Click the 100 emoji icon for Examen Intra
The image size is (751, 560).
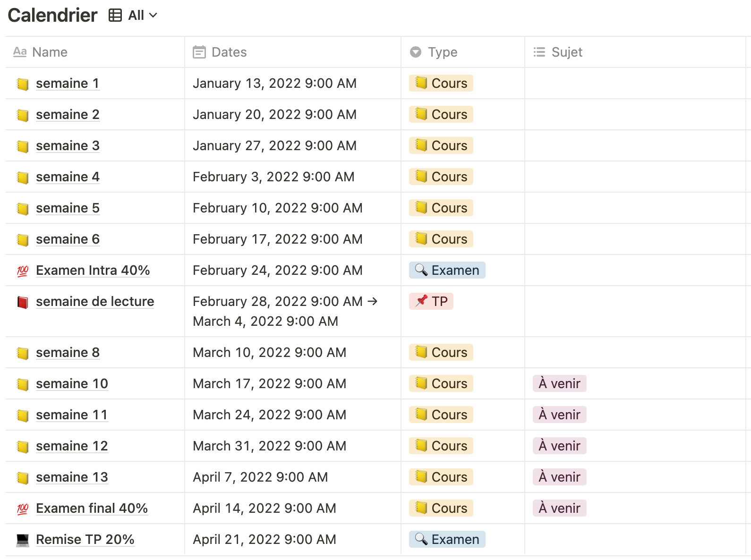click(x=23, y=271)
